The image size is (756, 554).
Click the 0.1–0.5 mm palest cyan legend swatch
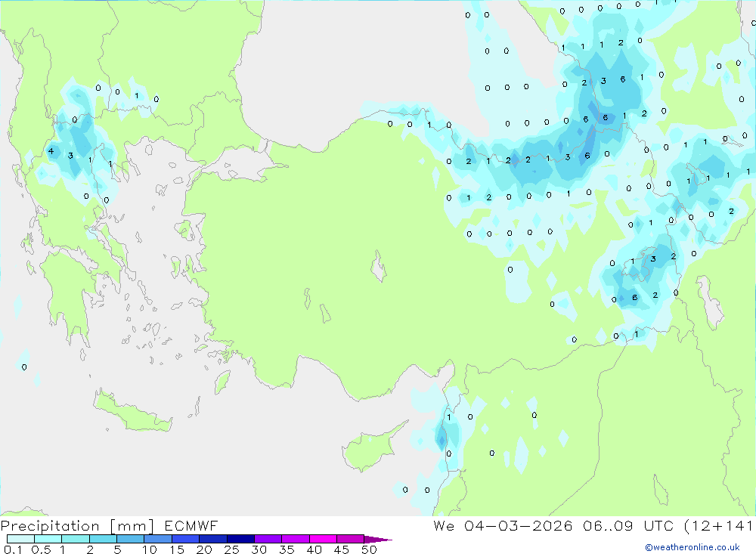(x=20, y=539)
